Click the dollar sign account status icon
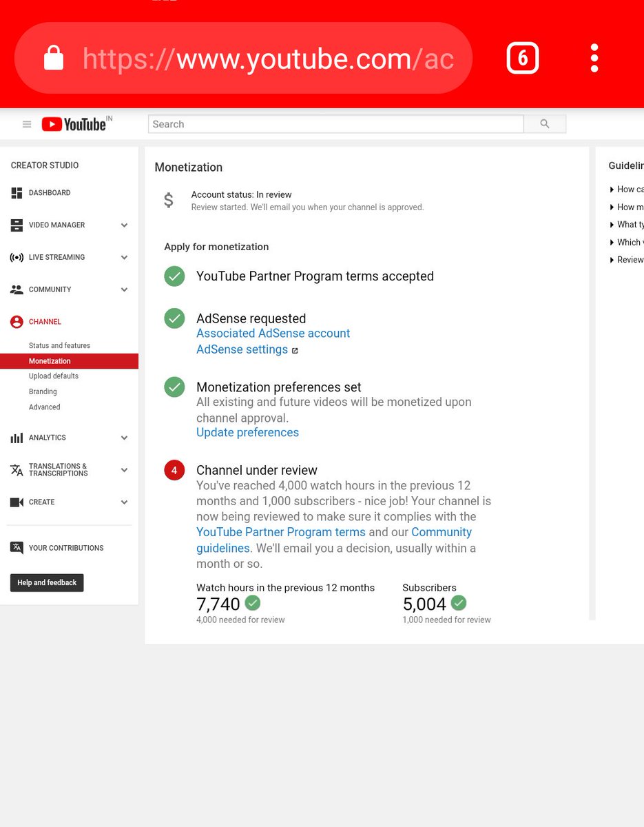This screenshot has height=827, width=644. point(169,201)
